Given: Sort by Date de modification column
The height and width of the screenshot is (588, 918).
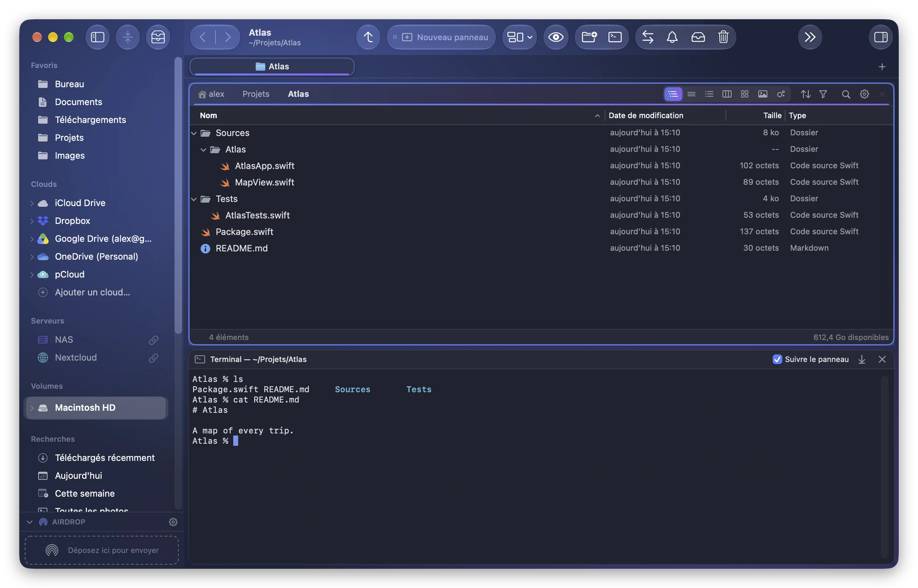Looking at the screenshot, I should point(646,116).
